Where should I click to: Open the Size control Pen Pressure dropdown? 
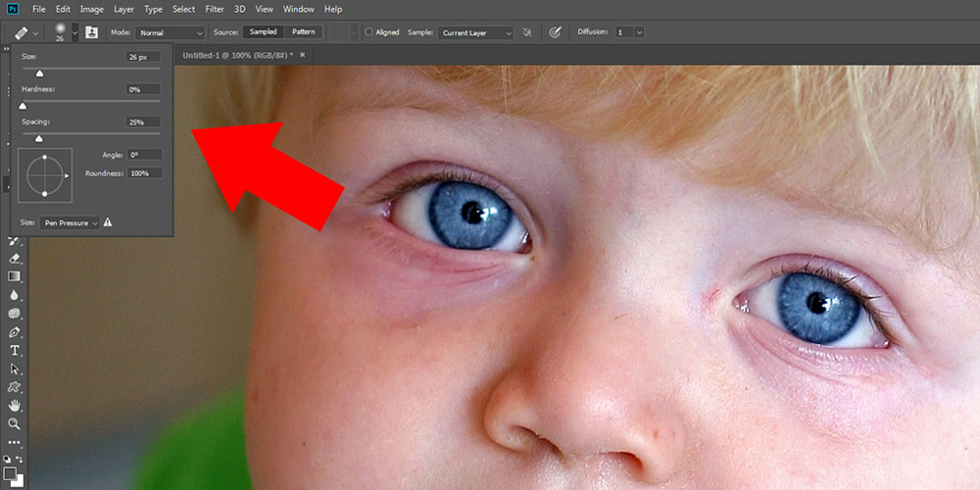pos(70,222)
